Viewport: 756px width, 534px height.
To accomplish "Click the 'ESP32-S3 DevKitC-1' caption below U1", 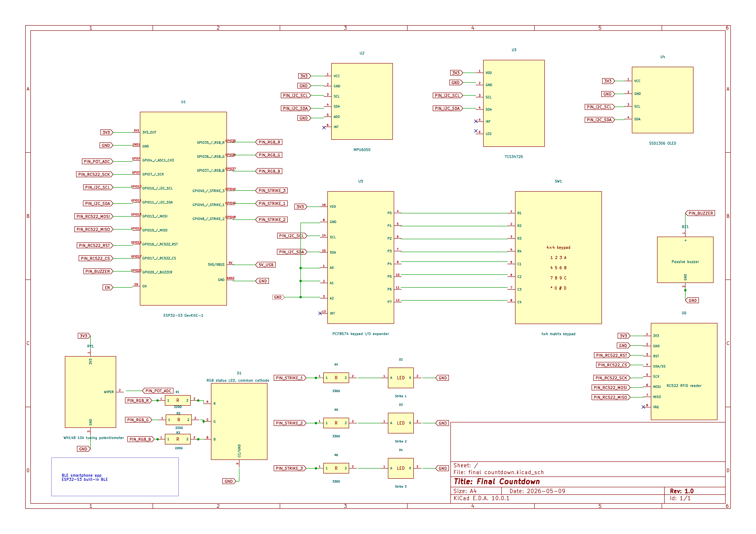I will (183, 315).
